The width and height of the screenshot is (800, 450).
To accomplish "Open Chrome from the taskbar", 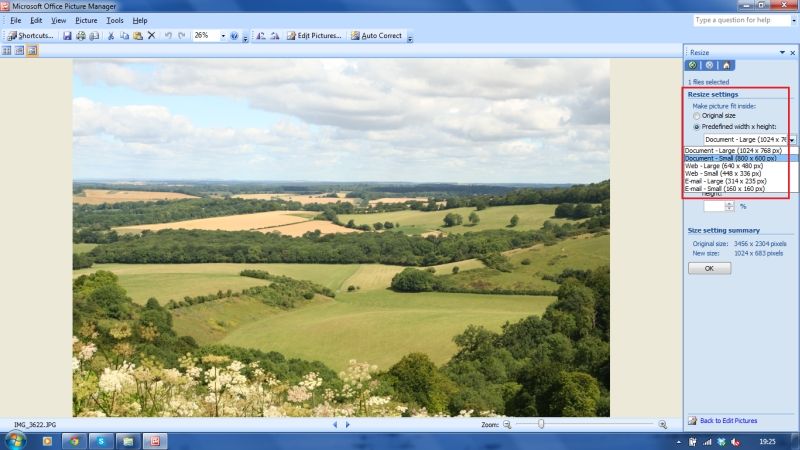I will [74, 441].
